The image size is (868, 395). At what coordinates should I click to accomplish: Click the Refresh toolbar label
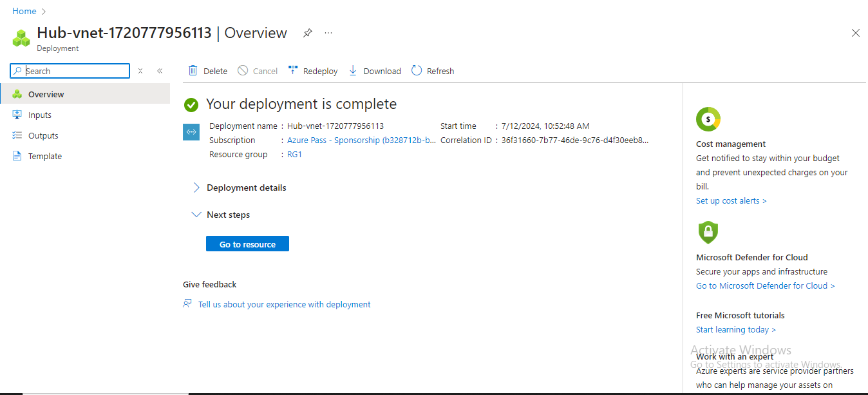pyautogui.click(x=440, y=71)
